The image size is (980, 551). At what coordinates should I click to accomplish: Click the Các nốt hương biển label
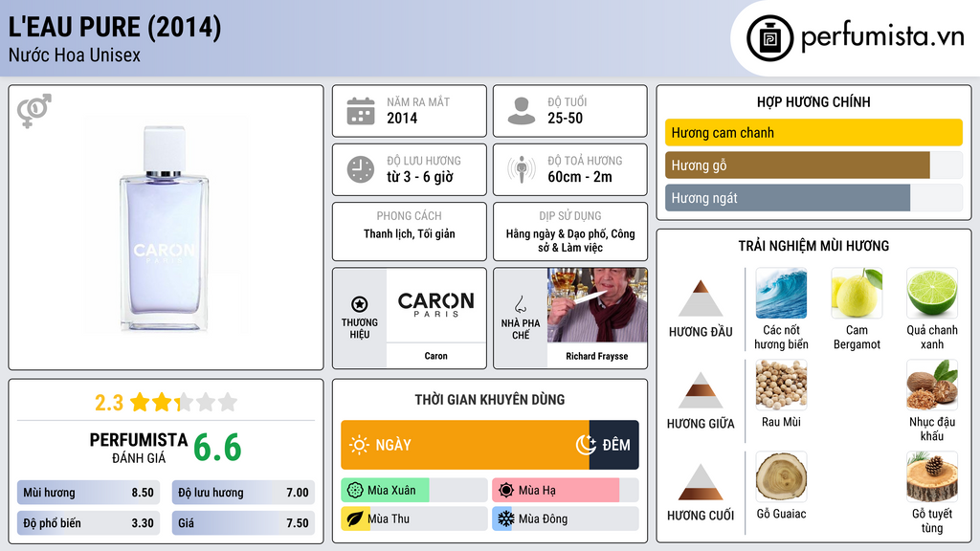pyautogui.click(x=781, y=338)
